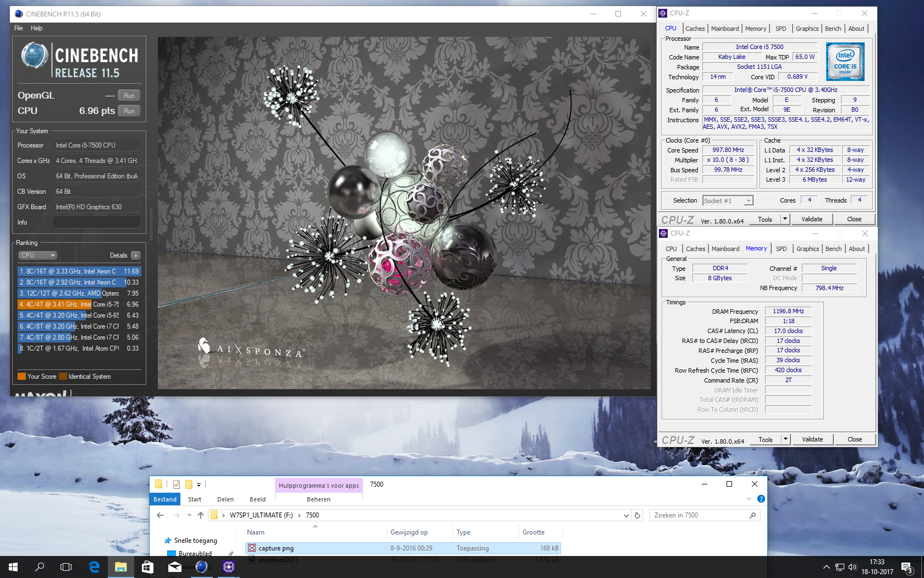924x578 pixels.
Task: Click the ranking Details arrow button
Action: pyautogui.click(x=135, y=255)
